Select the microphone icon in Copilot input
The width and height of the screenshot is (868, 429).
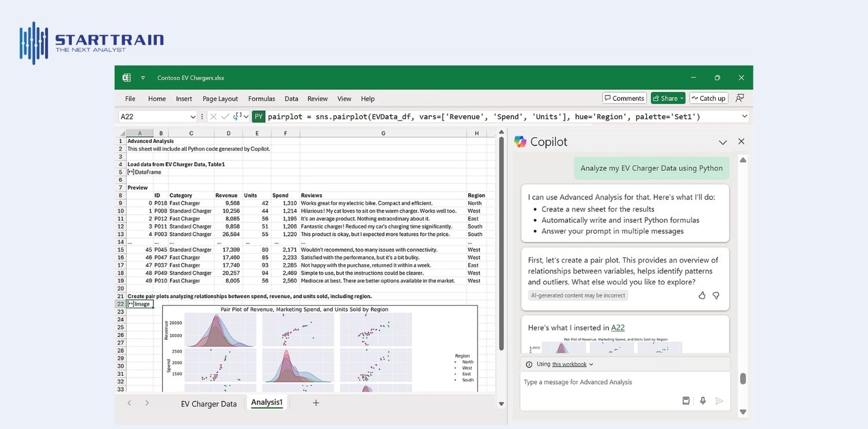click(703, 400)
